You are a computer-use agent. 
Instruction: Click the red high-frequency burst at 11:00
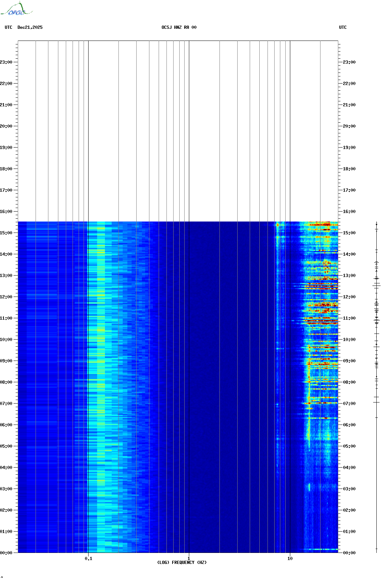pos(321,320)
